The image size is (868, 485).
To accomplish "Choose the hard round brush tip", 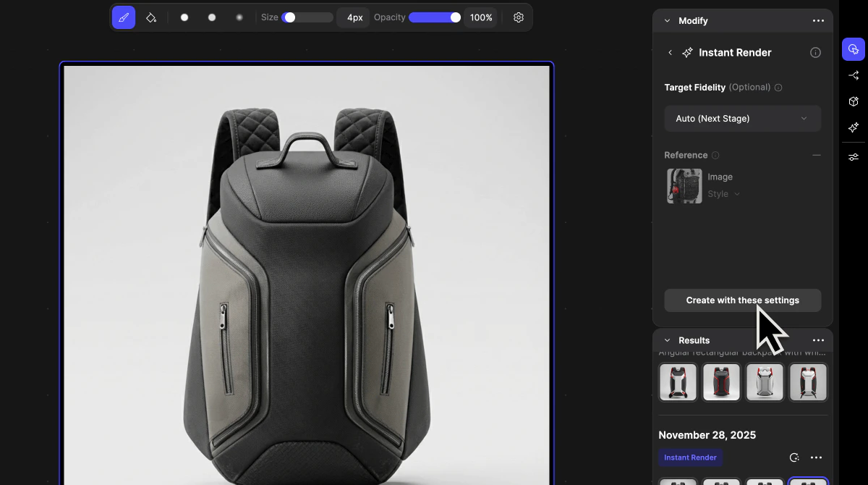I will coord(184,17).
